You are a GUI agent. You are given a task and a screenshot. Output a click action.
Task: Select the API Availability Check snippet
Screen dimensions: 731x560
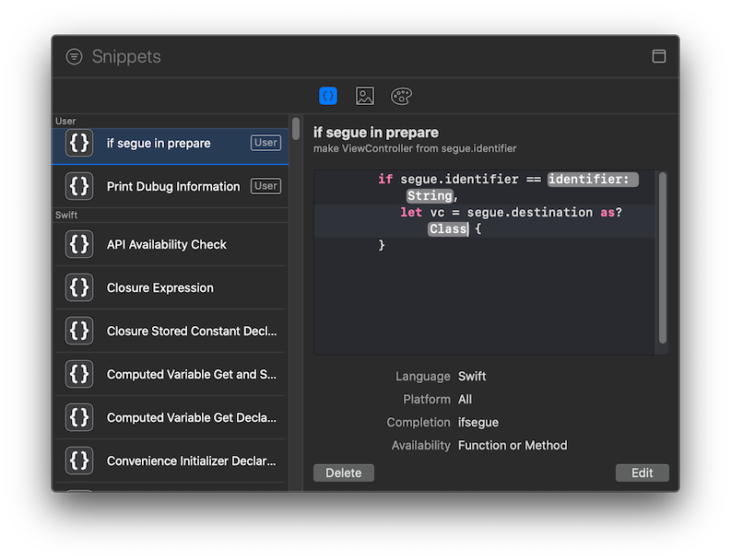171,245
